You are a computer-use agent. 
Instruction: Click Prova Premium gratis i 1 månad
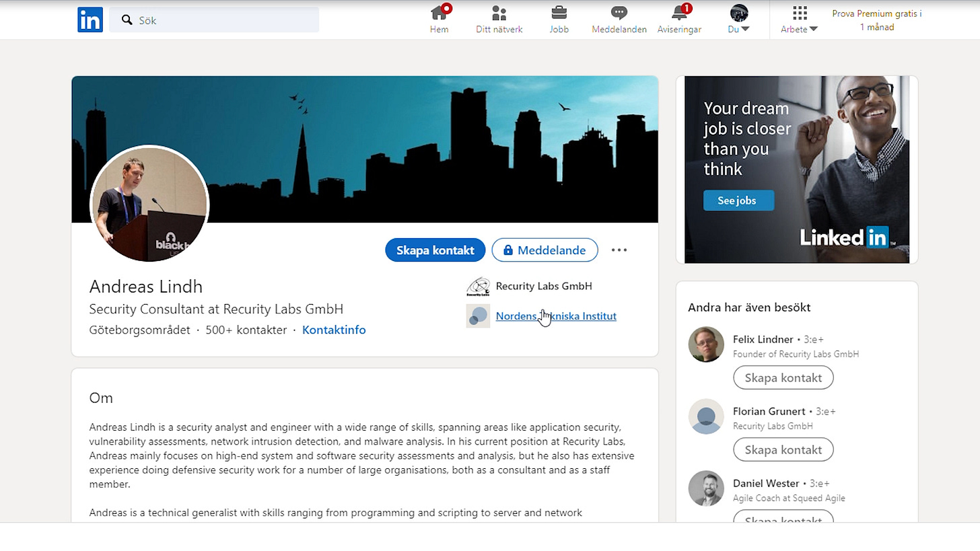click(x=876, y=20)
